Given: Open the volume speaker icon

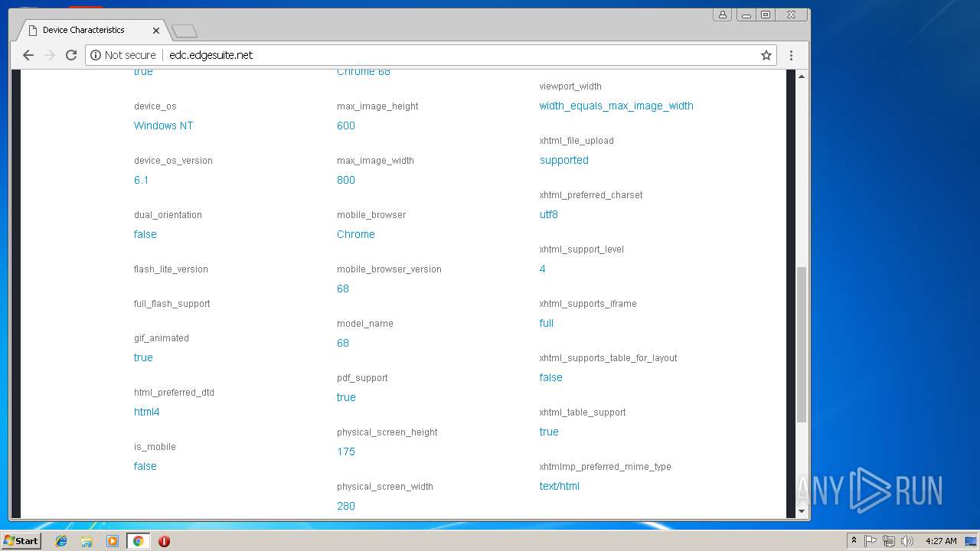Looking at the screenshot, I should coord(907,541).
